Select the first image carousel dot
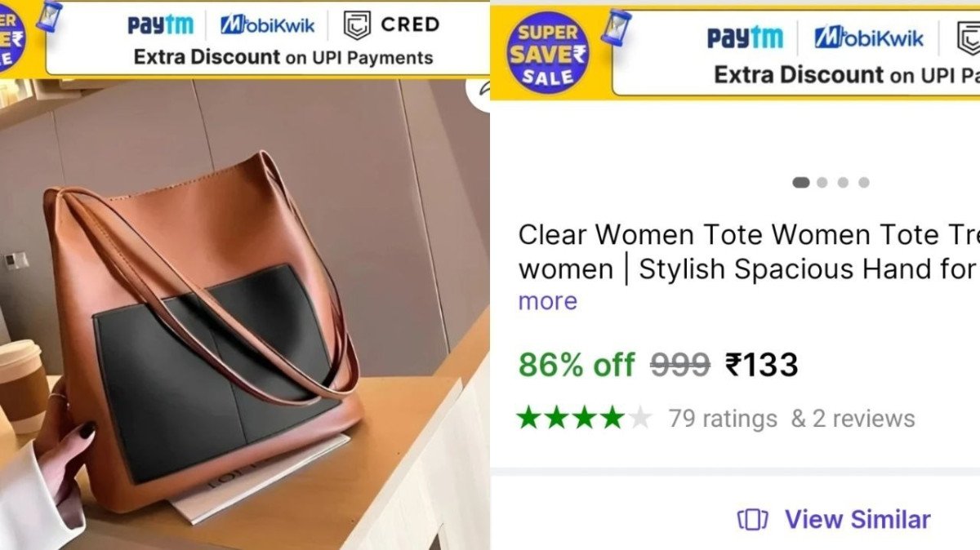Screen dimensions: 980x550 pyautogui.click(x=801, y=182)
